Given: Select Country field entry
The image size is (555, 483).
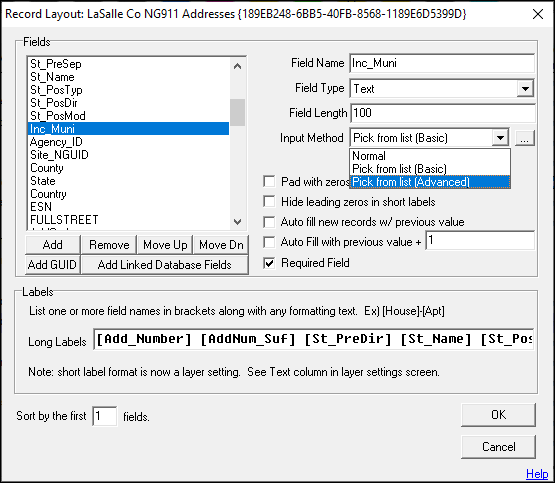Looking at the screenshot, I should point(128,194).
